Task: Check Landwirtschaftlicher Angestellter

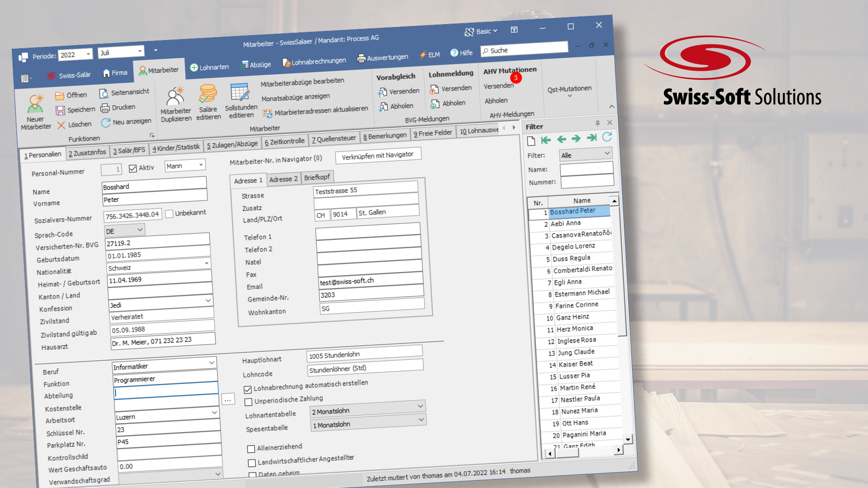Action: click(x=252, y=463)
